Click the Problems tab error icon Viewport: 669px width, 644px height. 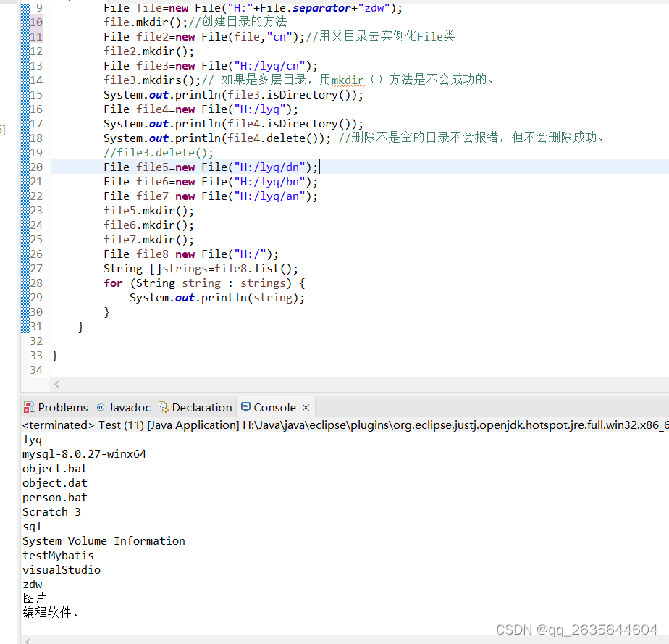click(29, 407)
